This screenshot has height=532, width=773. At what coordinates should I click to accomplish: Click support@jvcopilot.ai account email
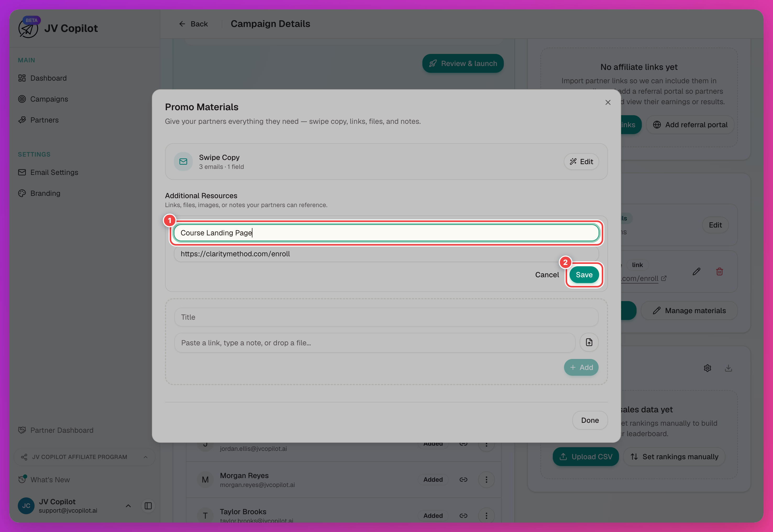(x=68, y=511)
